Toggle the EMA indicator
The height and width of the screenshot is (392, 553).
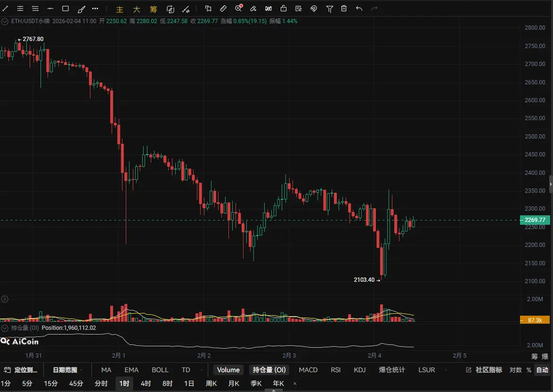[131, 370]
